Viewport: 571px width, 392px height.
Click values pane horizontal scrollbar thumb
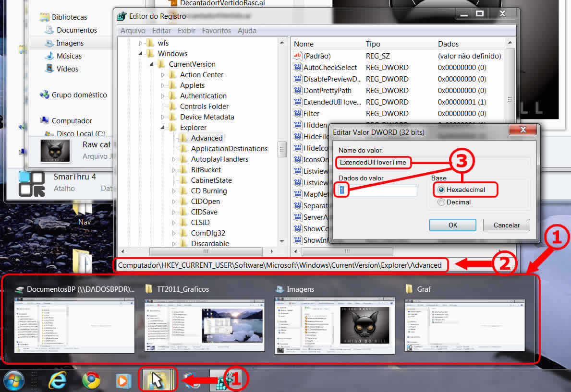pos(347,251)
